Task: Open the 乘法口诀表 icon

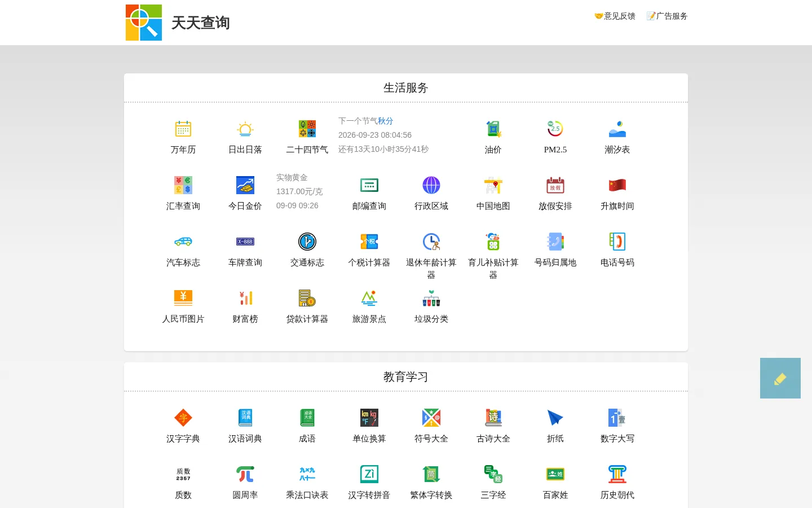Action: [307, 474]
